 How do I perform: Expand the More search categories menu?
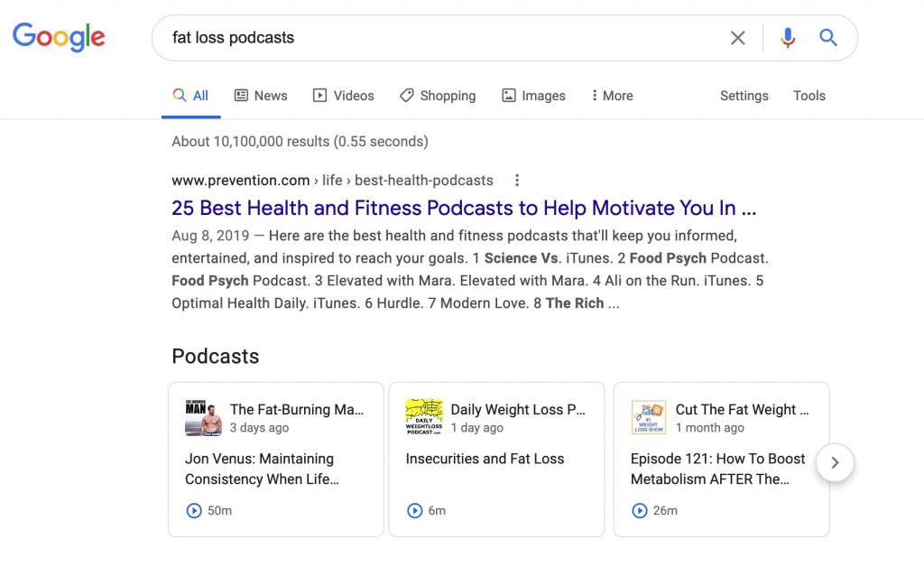pos(613,96)
